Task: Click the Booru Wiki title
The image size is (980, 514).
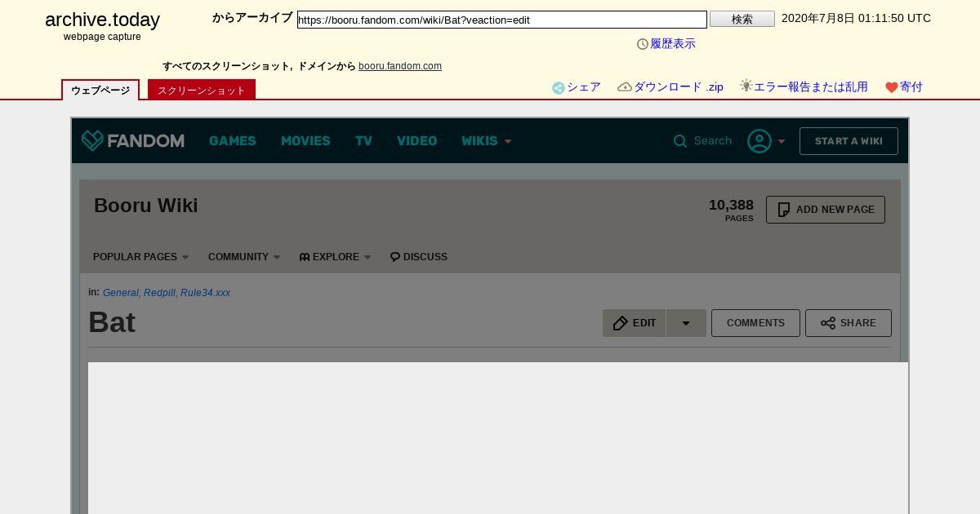Action: (146, 206)
